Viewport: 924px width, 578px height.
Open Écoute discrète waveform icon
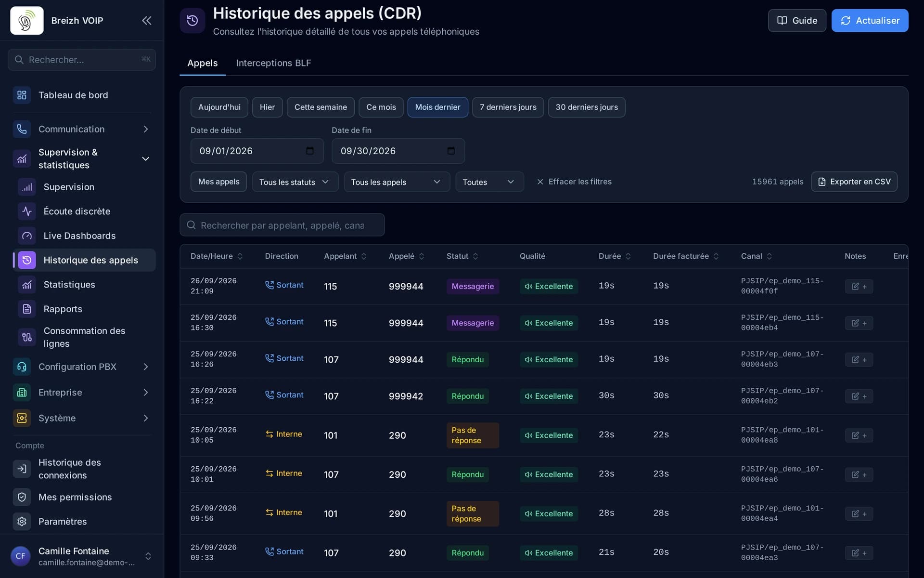point(27,211)
